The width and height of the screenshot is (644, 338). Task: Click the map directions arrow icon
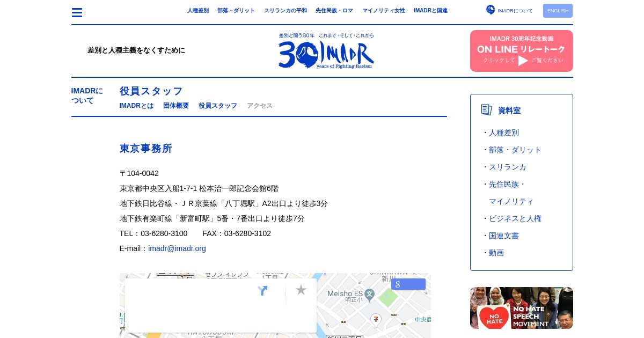tap(262, 291)
